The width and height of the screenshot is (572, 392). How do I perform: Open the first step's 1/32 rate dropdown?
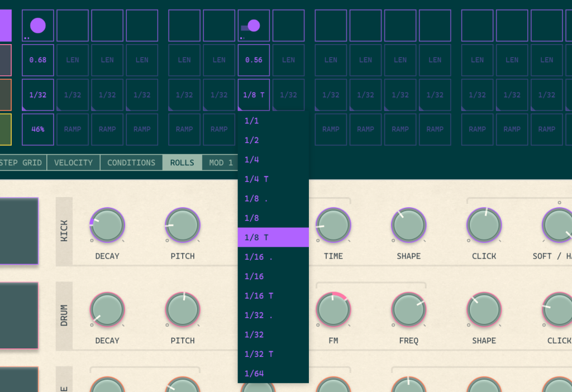(x=38, y=95)
